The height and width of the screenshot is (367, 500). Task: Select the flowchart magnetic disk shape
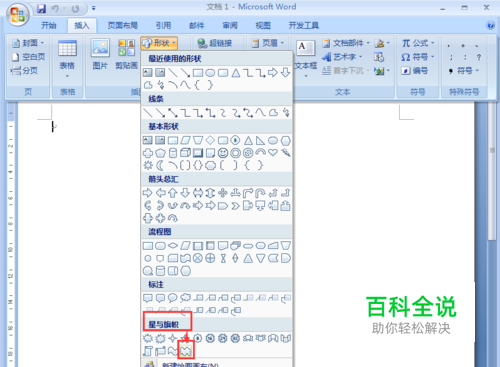(x=160, y=271)
